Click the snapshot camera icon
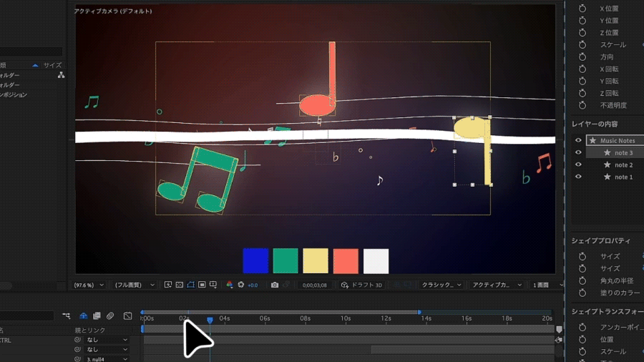 pos(275,285)
